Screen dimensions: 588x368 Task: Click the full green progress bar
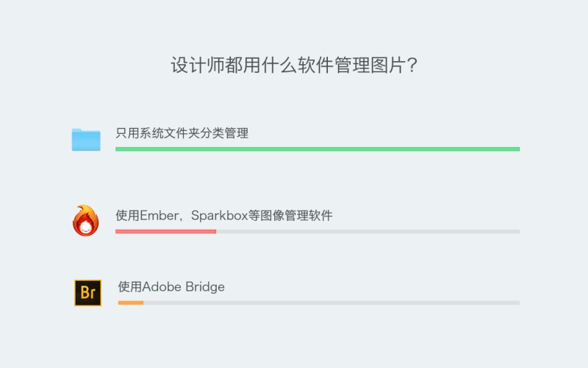[x=318, y=149]
